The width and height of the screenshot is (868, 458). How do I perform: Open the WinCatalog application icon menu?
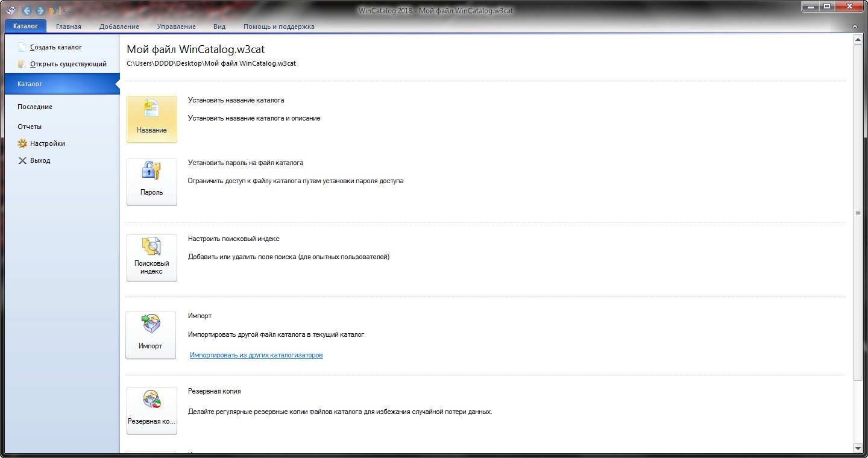(x=10, y=11)
